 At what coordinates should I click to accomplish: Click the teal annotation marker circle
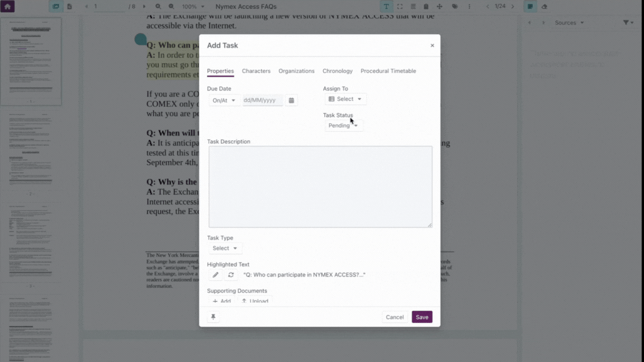(140, 40)
